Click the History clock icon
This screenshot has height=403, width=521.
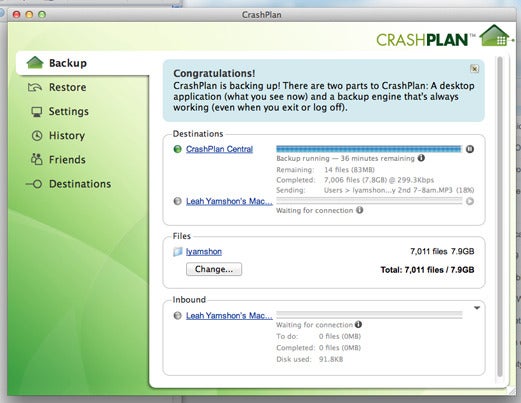[37, 136]
